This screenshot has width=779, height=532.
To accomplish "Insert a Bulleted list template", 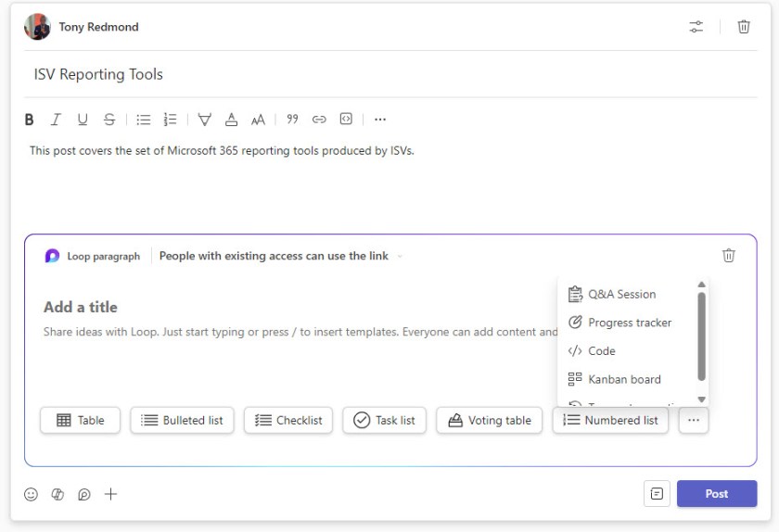I will click(x=182, y=420).
